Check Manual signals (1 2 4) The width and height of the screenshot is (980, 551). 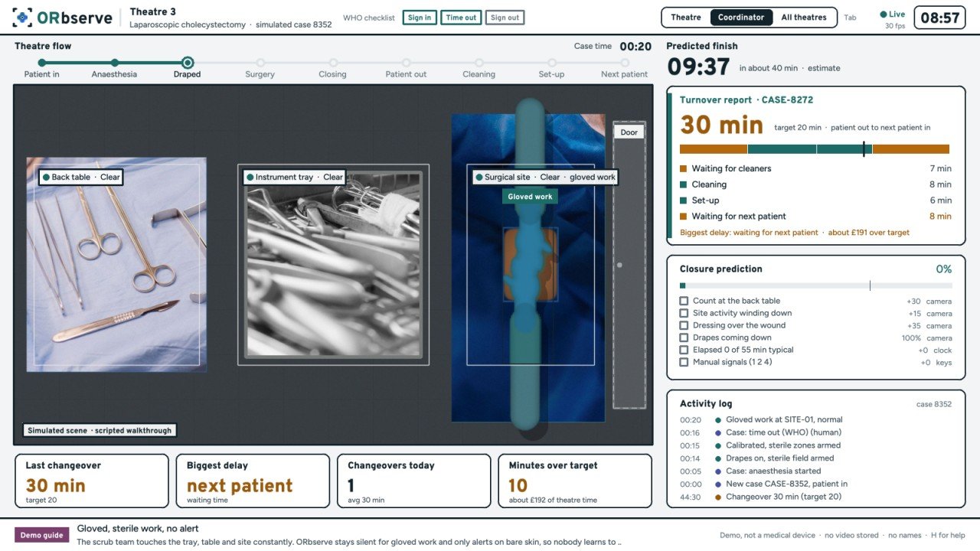coord(684,362)
